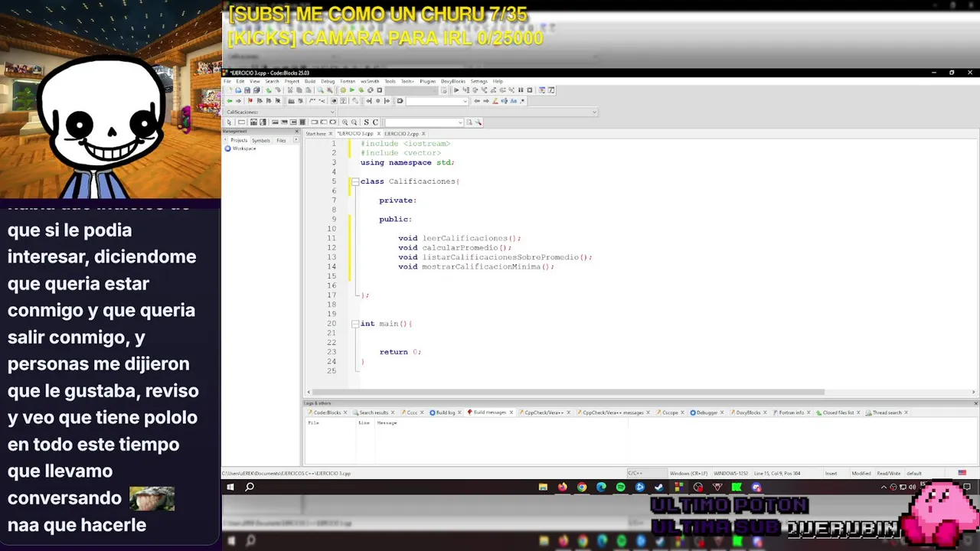Switch to the EJERCICIO 2.cpp tab
Viewport: 980px width, 551px height.
point(401,133)
